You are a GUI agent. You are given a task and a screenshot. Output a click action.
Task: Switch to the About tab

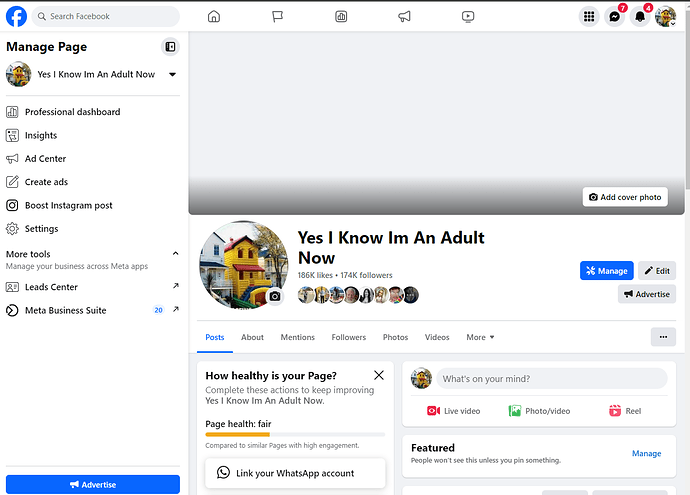tap(252, 337)
